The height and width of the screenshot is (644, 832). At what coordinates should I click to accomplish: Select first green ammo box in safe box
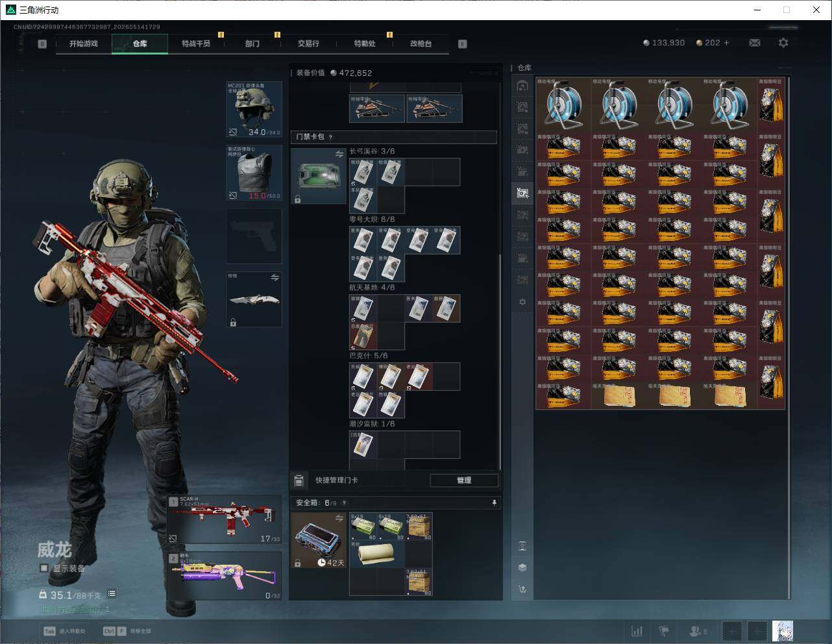pos(363,526)
